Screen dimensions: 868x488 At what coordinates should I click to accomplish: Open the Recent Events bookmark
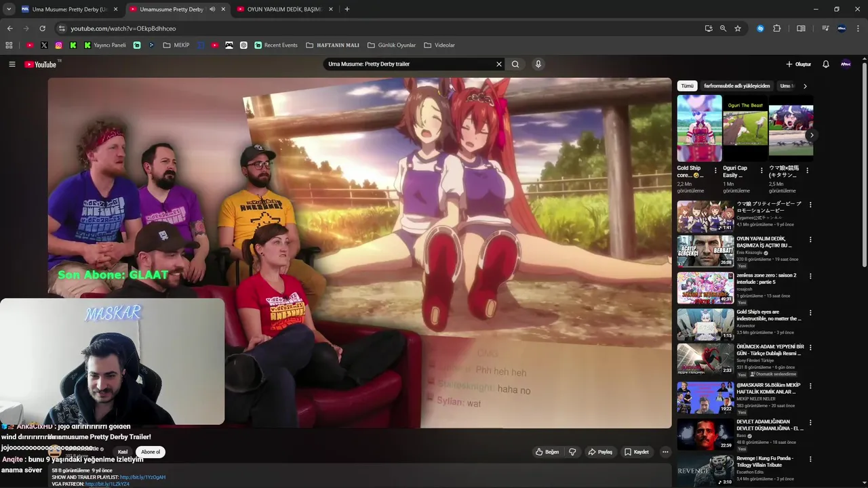(x=276, y=45)
